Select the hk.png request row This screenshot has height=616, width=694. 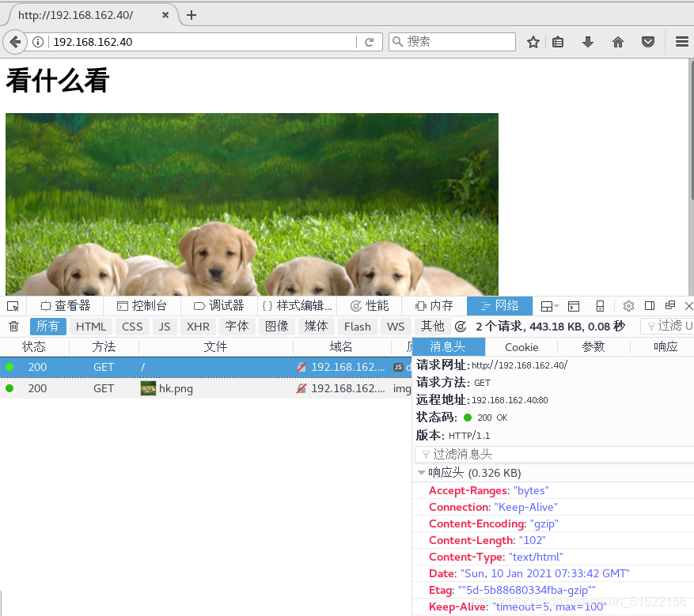pyautogui.click(x=206, y=388)
